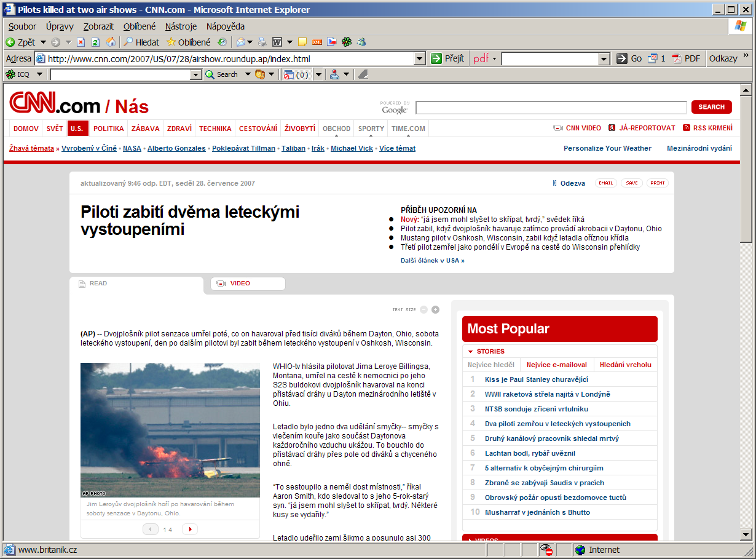Viewport: 756px width, 559px height.
Task: Click the CNN VIDEO link in header
Action: [577, 128]
